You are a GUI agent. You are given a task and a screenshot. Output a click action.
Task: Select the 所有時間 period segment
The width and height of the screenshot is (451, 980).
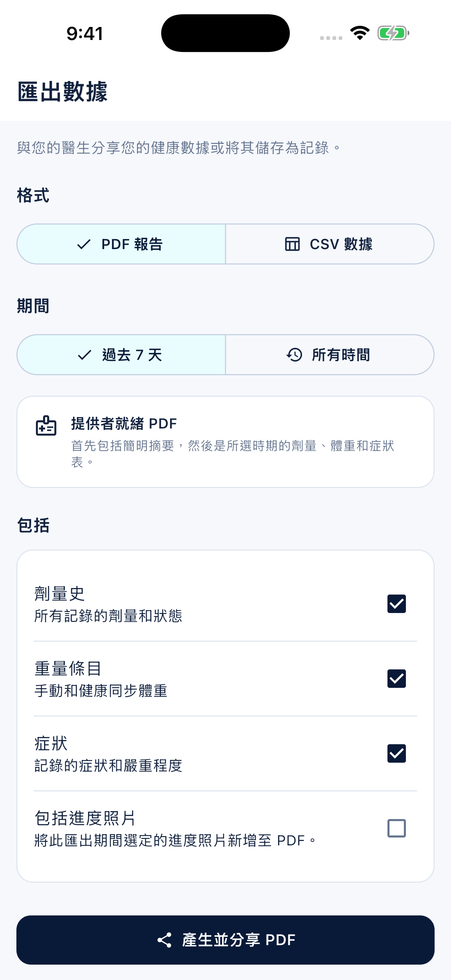tap(330, 355)
